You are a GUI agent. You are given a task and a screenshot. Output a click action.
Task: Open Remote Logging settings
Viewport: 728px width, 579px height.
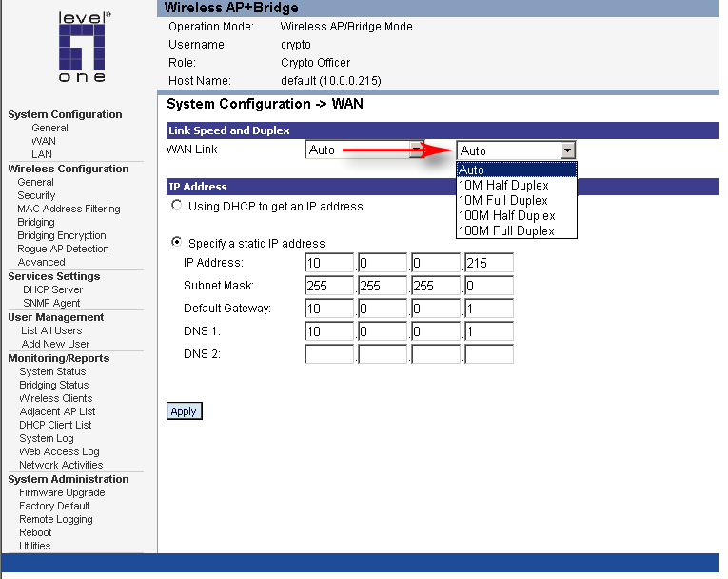[x=56, y=519]
